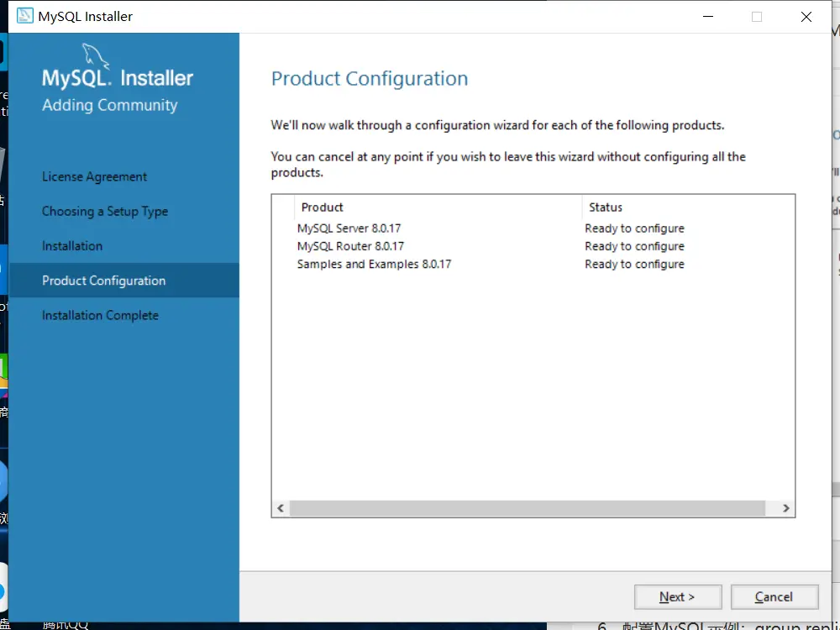Click the MySQL Installer title bar icon
840x630 pixels.
point(24,16)
